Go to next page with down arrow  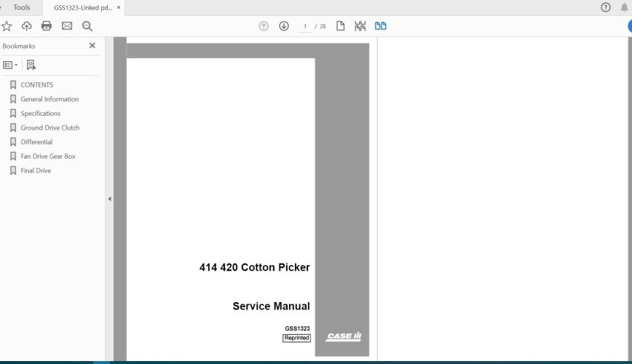[284, 26]
